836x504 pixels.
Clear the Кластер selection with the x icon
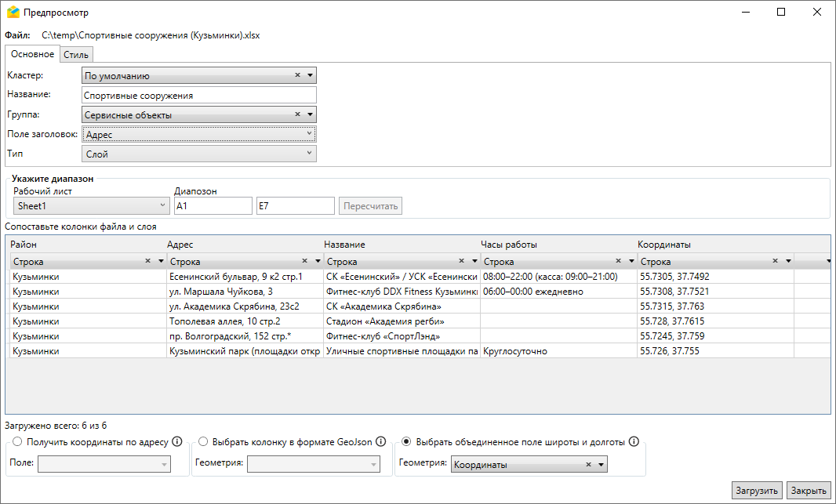pos(297,75)
